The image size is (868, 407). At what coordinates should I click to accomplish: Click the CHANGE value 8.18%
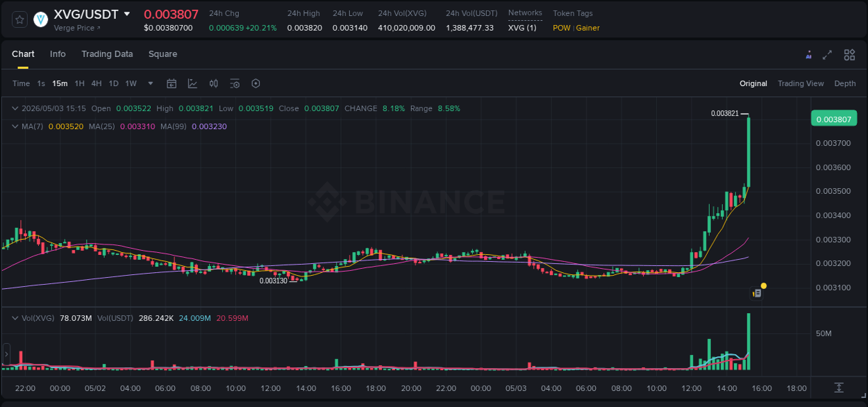pos(394,108)
